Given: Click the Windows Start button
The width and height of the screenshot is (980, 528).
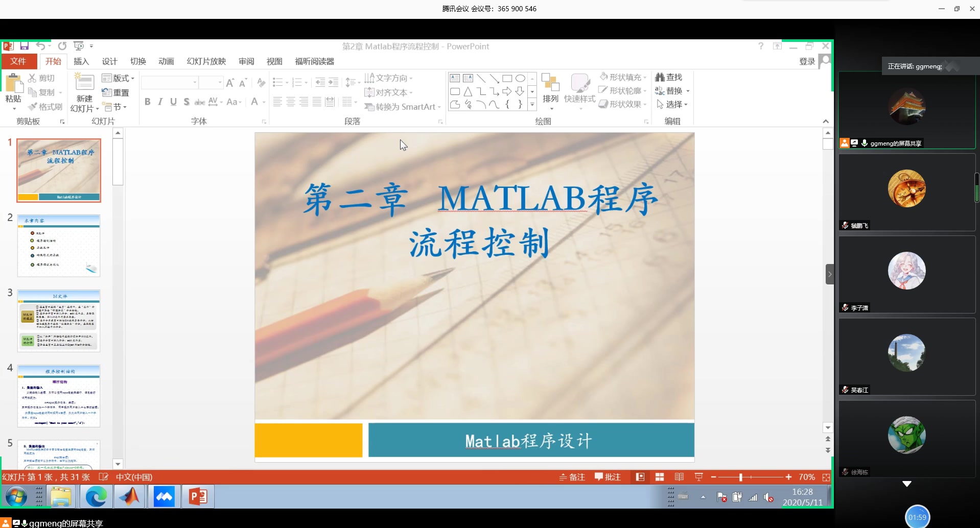Looking at the screenshot, I should pos(16,496).
